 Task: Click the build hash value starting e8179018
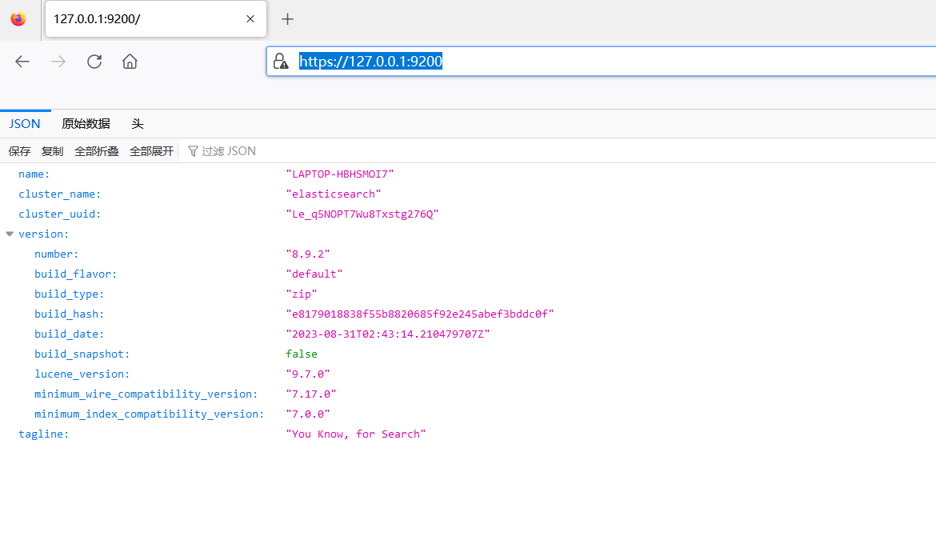(x=420, y=314)
